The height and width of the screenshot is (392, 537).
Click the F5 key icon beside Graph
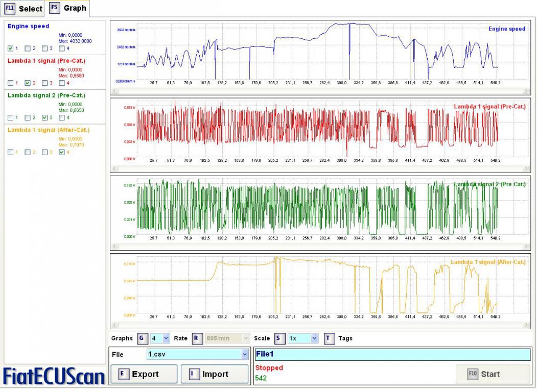pyautogui.click(x=55, y=8)
